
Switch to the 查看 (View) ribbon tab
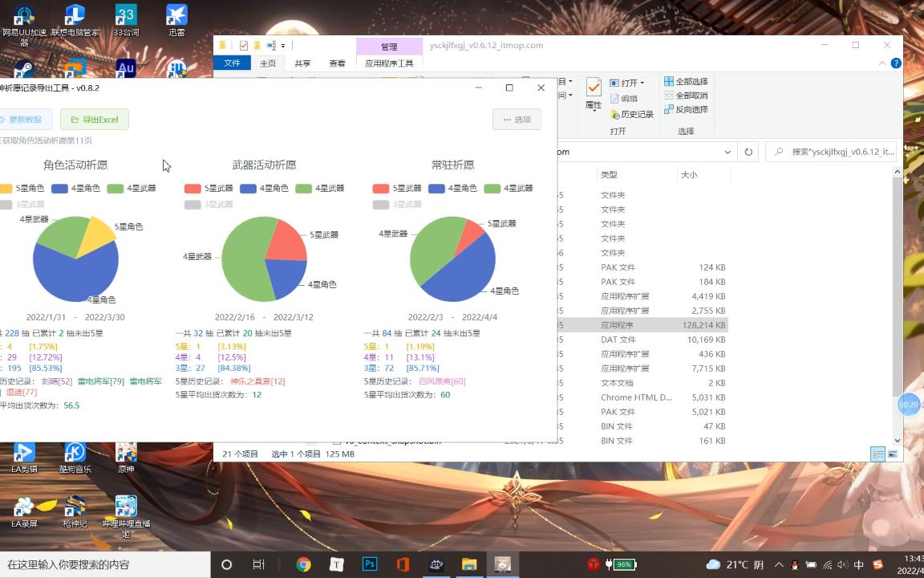[337, 63]
